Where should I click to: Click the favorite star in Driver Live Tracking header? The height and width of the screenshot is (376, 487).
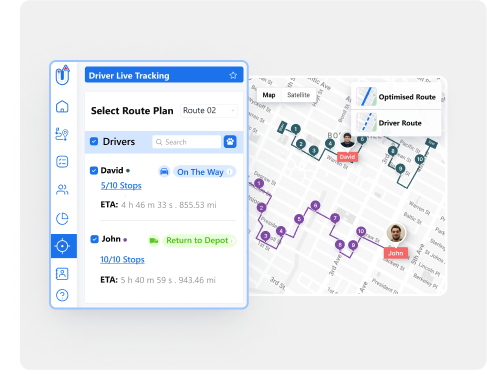[x=233, y=75]
